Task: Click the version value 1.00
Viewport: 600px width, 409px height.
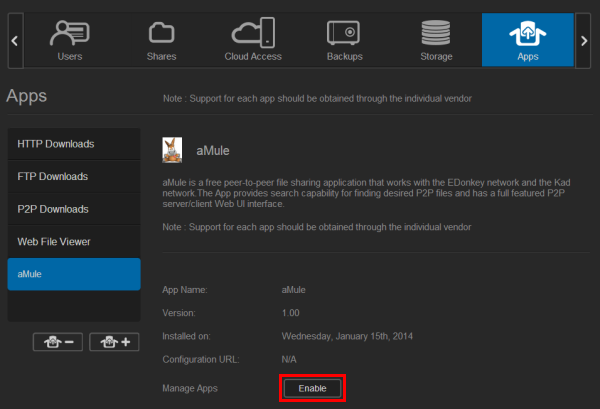Action: point(290,313)
